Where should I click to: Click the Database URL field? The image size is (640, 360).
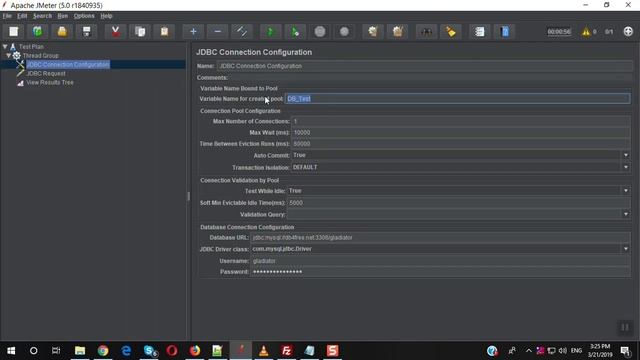[440, 238]
